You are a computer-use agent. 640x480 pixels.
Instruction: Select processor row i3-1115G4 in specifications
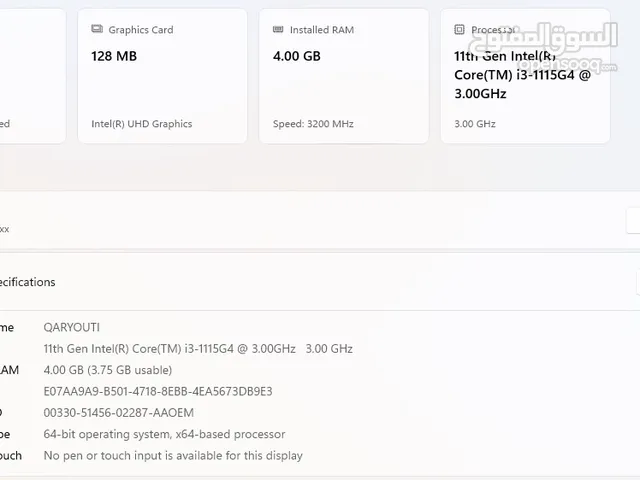(198, 349)
